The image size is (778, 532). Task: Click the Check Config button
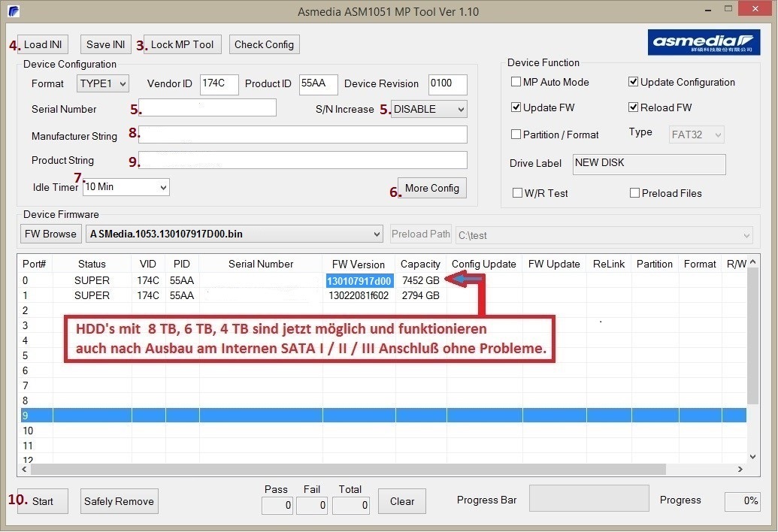pos(264,44)
